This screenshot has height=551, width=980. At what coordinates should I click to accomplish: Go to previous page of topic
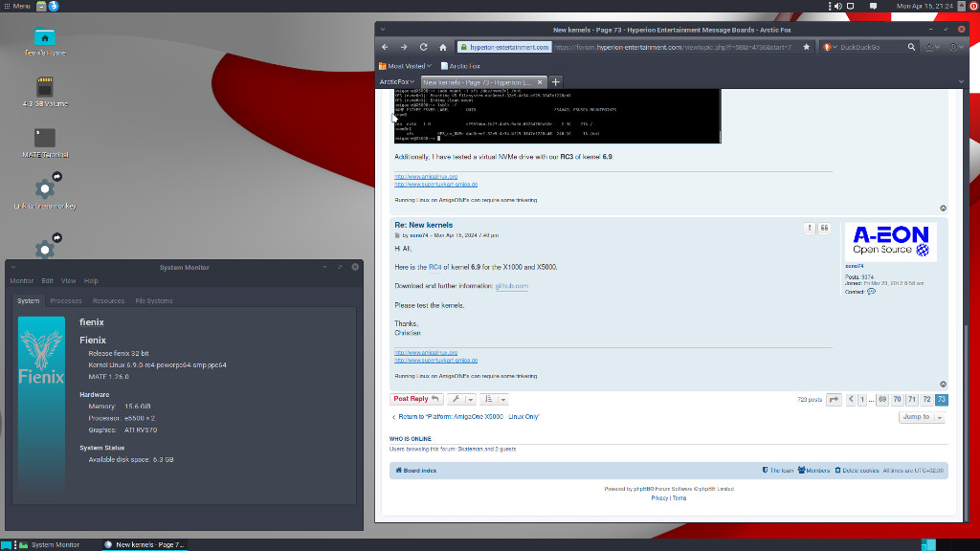tap(851, 399)
